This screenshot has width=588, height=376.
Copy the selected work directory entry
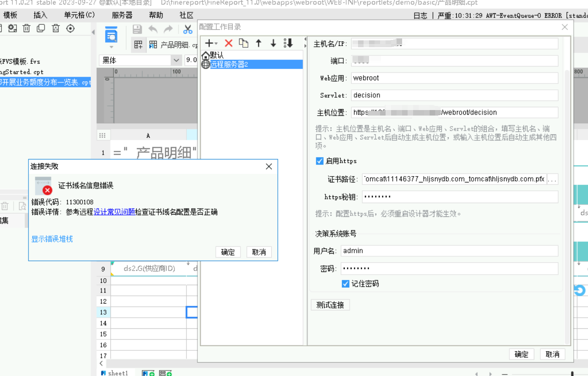(x=244, y=43)
